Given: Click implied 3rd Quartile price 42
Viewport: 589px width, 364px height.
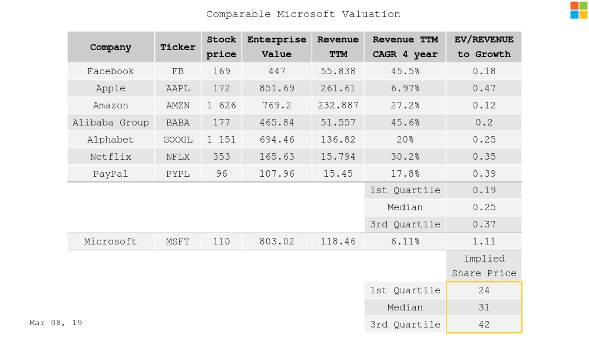Looking at the screenshot, I should (484, 325).
